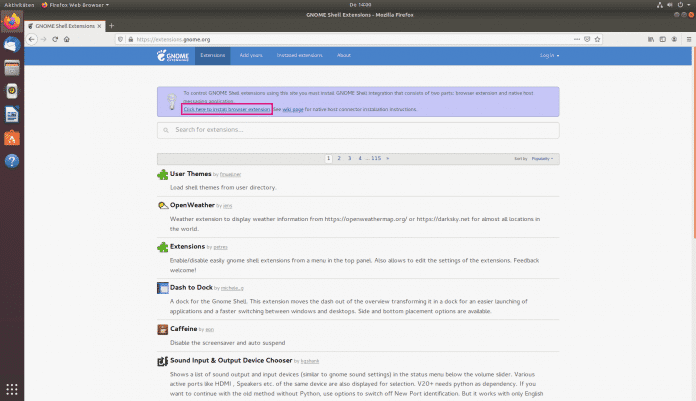
Task: Open the Dash to Dock extension link
Action: pyautogui.click(x=192, y=288)
